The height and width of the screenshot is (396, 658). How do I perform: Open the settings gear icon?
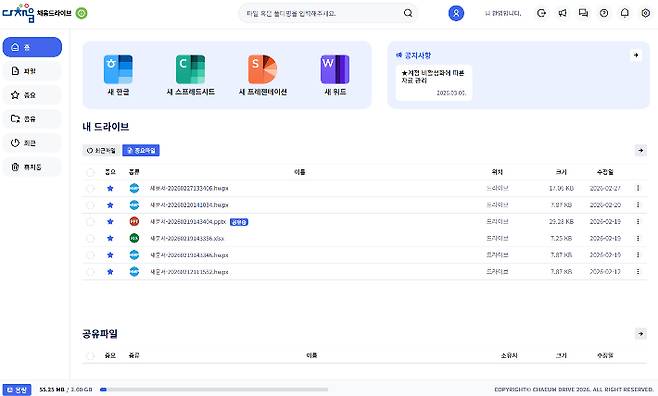point(645,13)
